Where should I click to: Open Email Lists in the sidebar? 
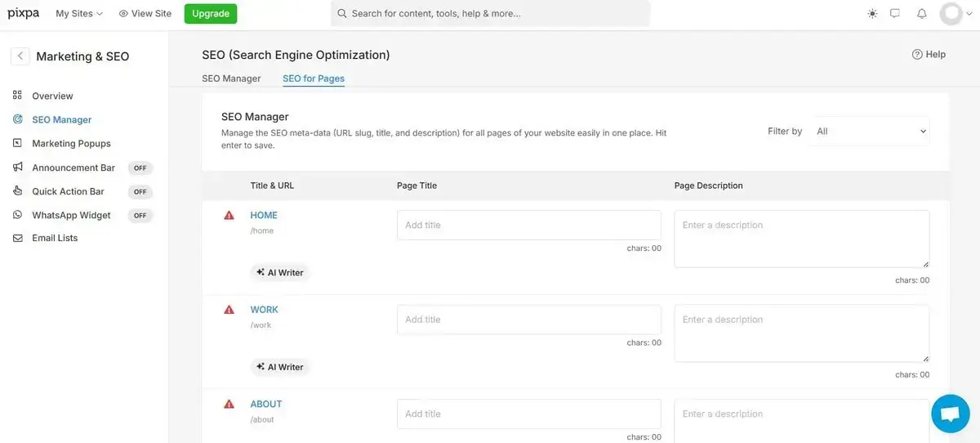coord(55,238)
